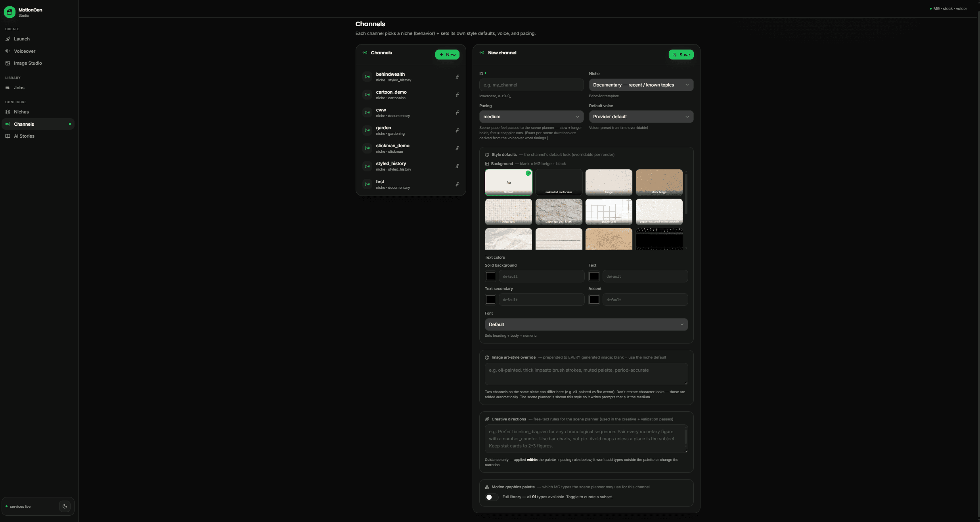Click the Style defaults palette icon

click(x=487, y=155)
